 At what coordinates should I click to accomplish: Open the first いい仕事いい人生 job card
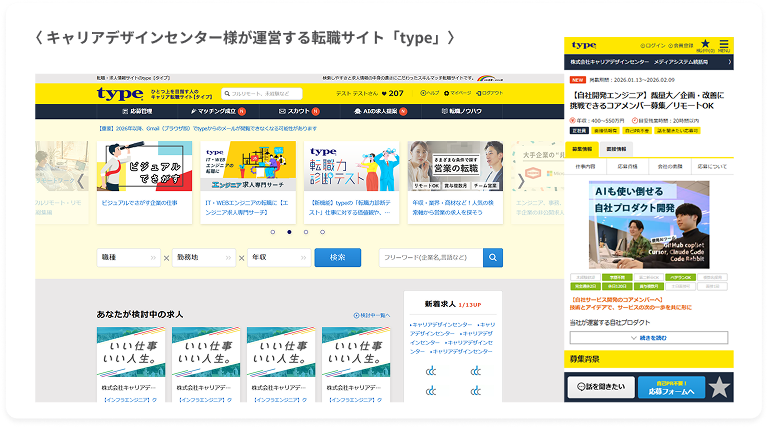[131, 365]
